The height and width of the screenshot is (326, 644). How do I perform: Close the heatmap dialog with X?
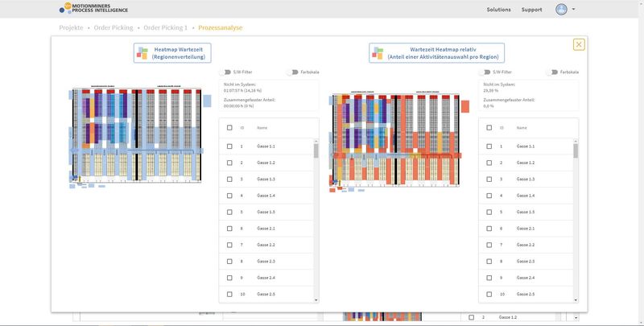(x=579, y=44)
